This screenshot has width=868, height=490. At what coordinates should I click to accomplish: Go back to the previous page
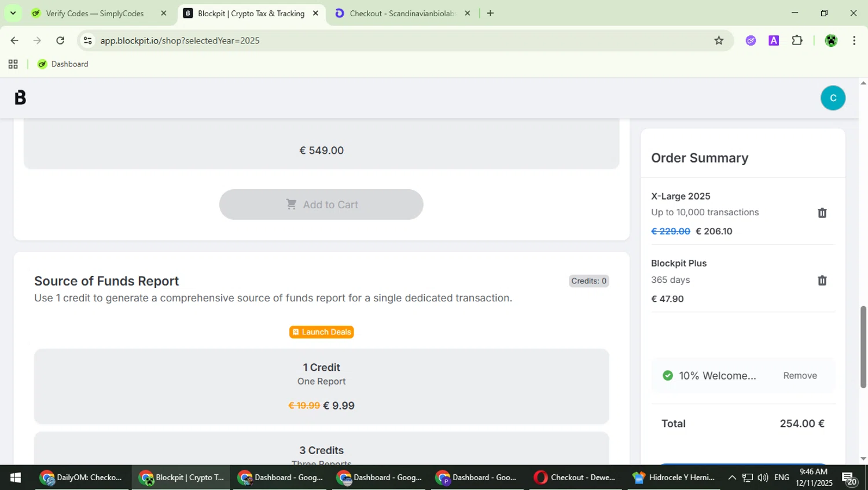pos(14,40)
